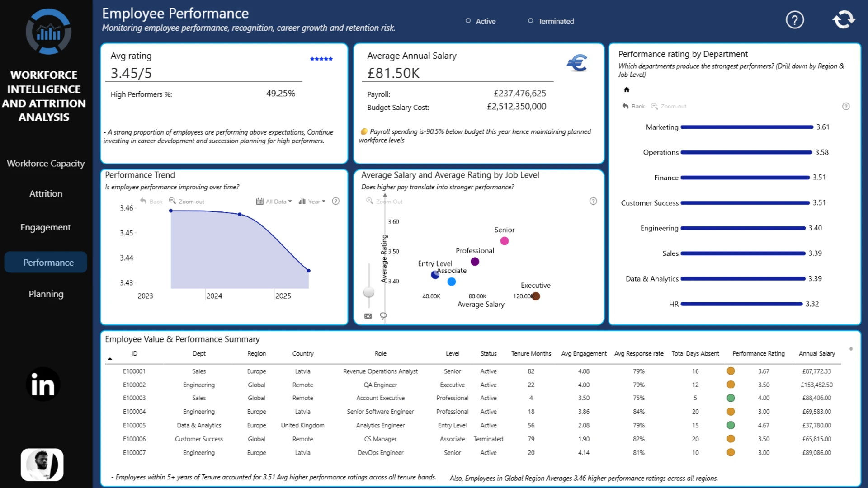The width and height of the screenshot is (868, 488).
Task: Go to the Attrition page
Action: [46, 193]
